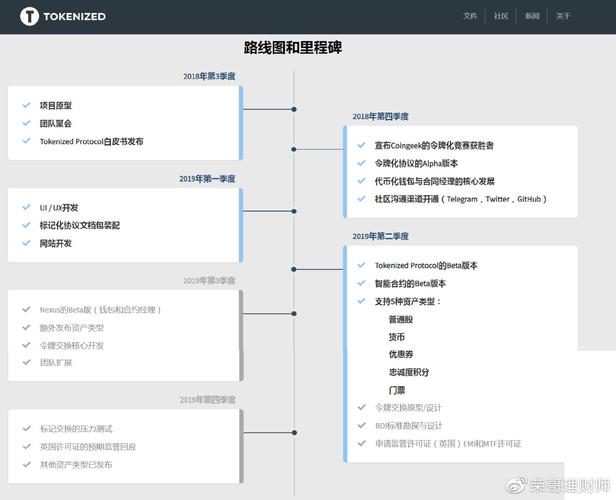Image resolution: width=616 pixels, height=500 pixels.
Task: Go to the 新闻 page
Action: [532, 16]
